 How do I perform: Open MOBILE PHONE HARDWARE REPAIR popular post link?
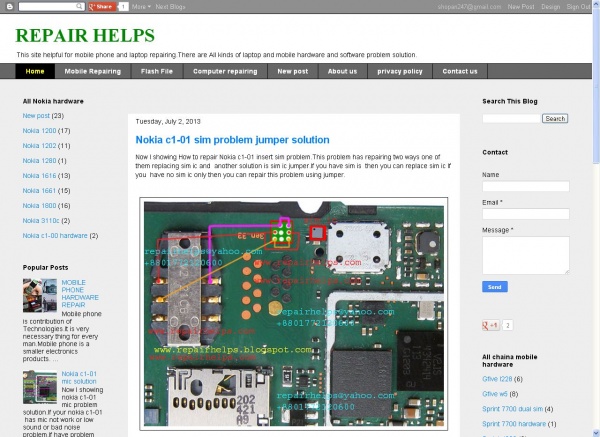80,294
